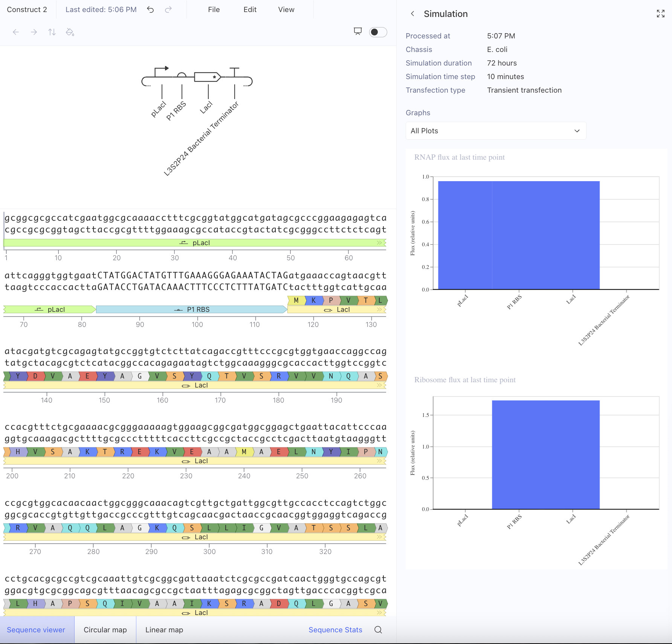The image size is (672, 644).
Task: Switch to Circular map tab
Action: [x=105, y=630]
